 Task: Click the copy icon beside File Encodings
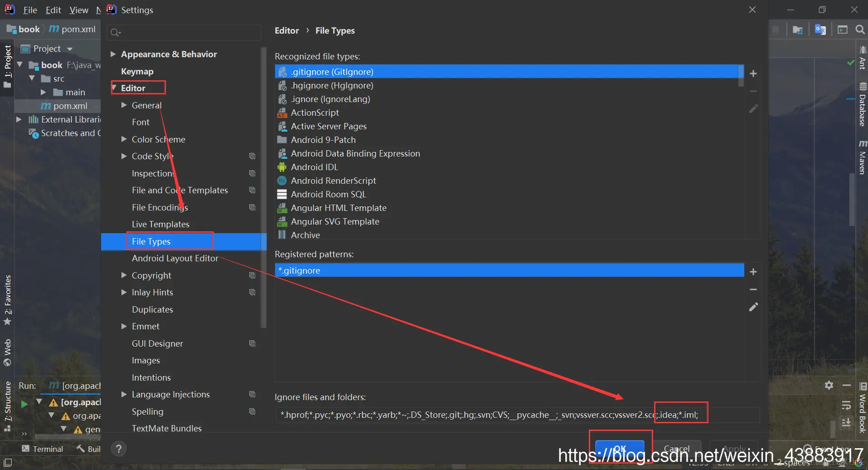(252, 207)
